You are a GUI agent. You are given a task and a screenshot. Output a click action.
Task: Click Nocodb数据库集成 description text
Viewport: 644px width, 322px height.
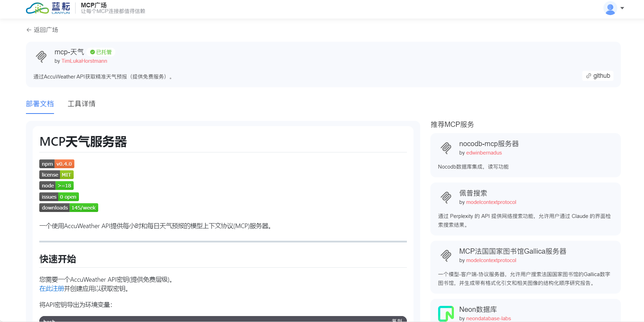(x=473, y=167)
